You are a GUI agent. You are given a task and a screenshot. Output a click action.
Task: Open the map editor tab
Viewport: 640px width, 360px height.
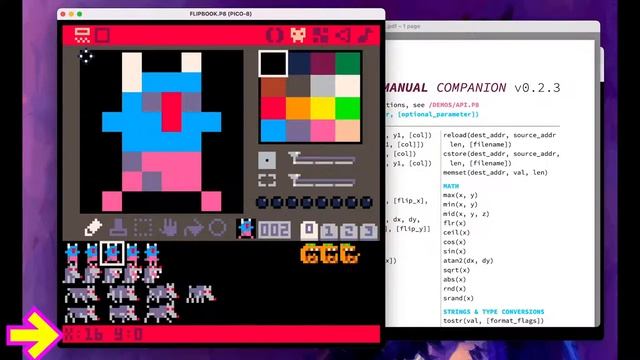(x=320, y=35)
